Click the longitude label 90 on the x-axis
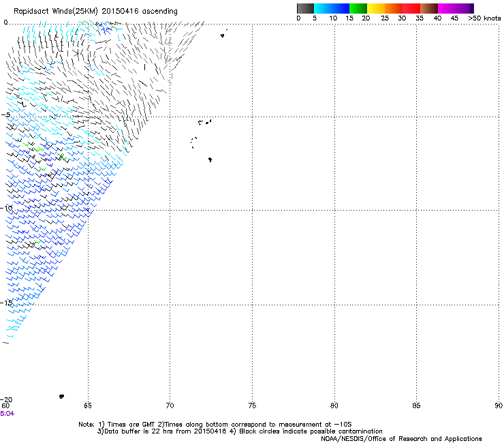The image size is (504, 443). point(499,406)
